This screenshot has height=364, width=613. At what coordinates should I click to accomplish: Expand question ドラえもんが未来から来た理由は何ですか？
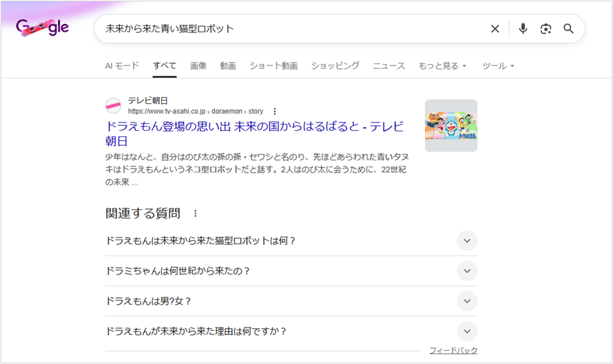tap(466, 331)
